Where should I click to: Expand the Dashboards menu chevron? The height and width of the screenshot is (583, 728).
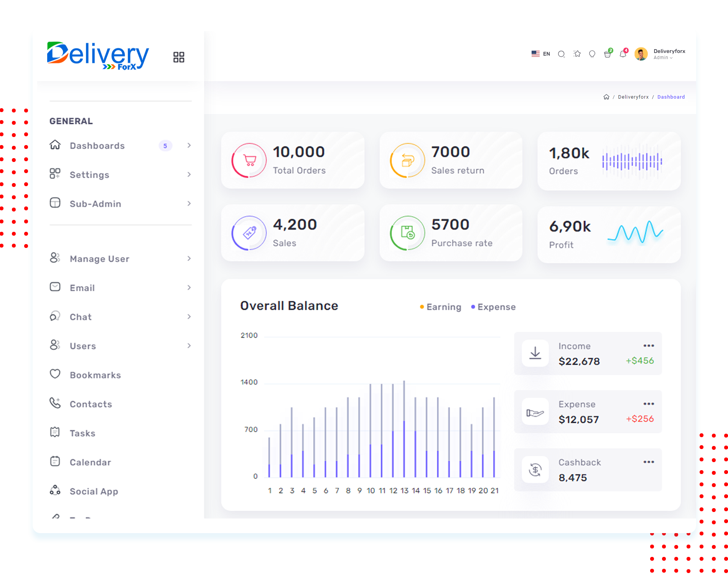pos(189,145)
